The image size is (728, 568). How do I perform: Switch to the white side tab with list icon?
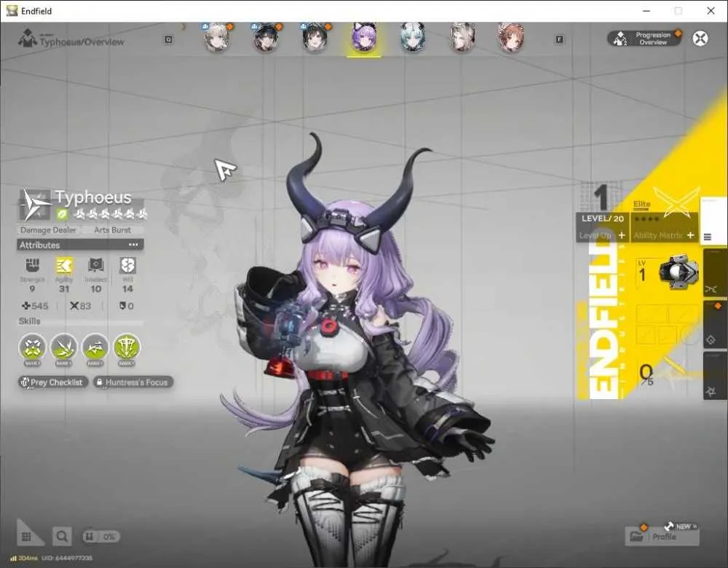point(713,221)
